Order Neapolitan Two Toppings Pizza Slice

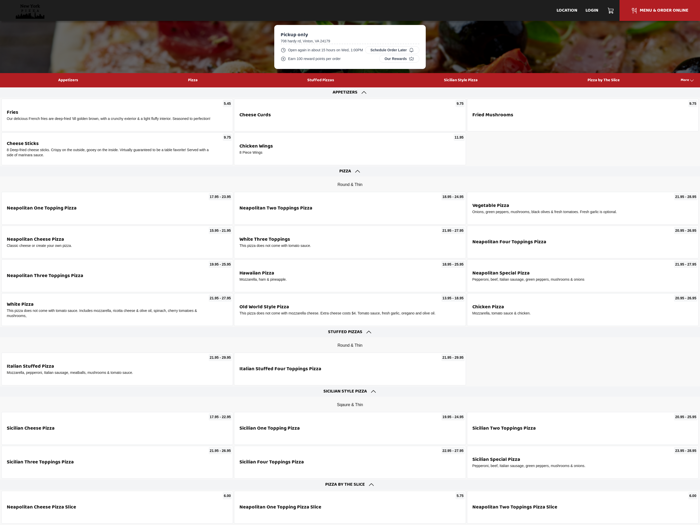click(x=583, y=507)
